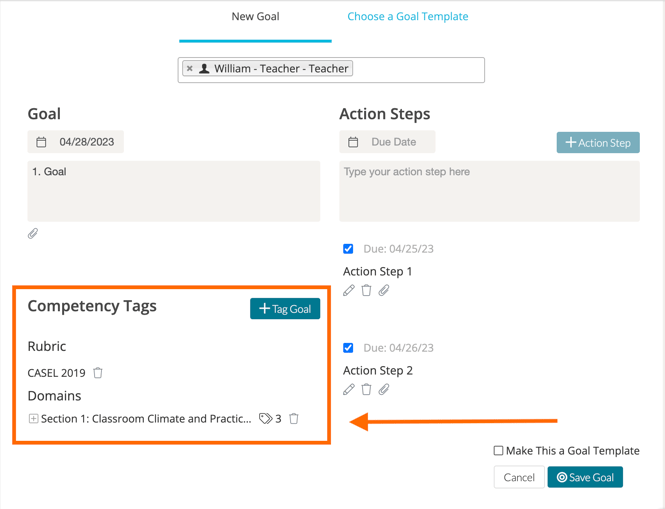
Task: Click the Save Goal button
Action: [585, 478]
